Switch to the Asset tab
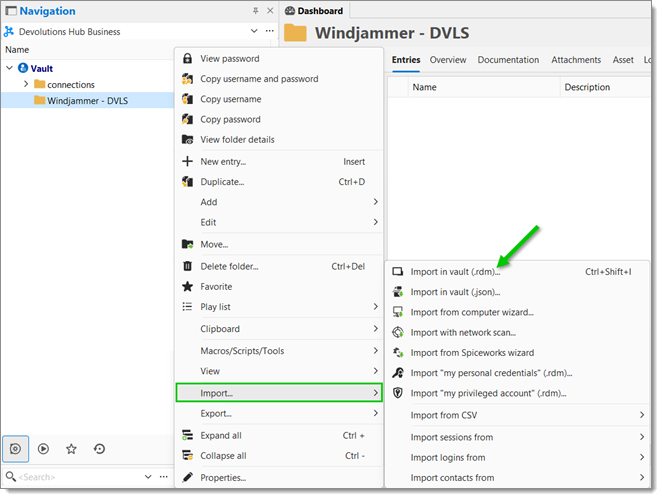Screen dimensions: 662x499 tap(623, 60)
